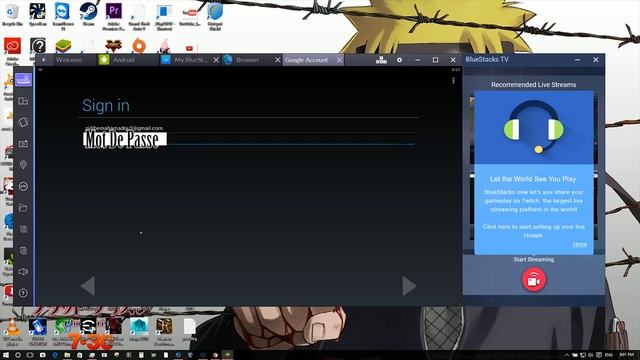Screen dimensions: 640x360
Task: Show hidden tray icons chevron
Action: click(x=567, y=355)
